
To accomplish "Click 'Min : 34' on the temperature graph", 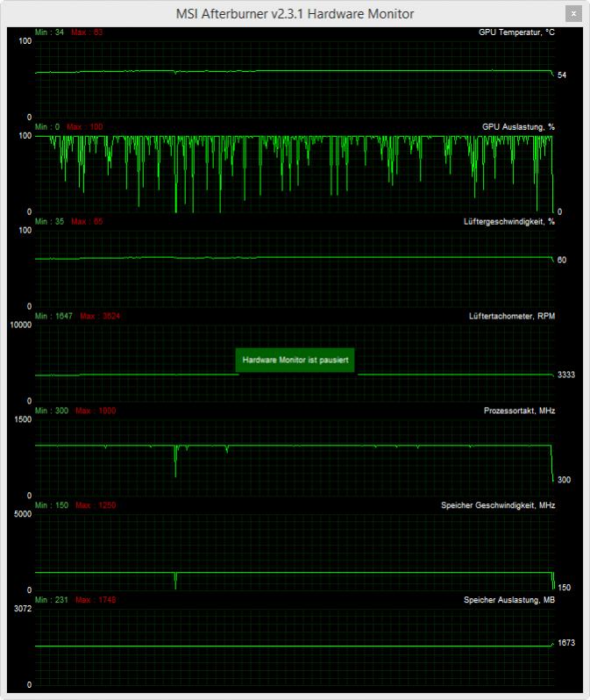I will click(x=50, y=32).
